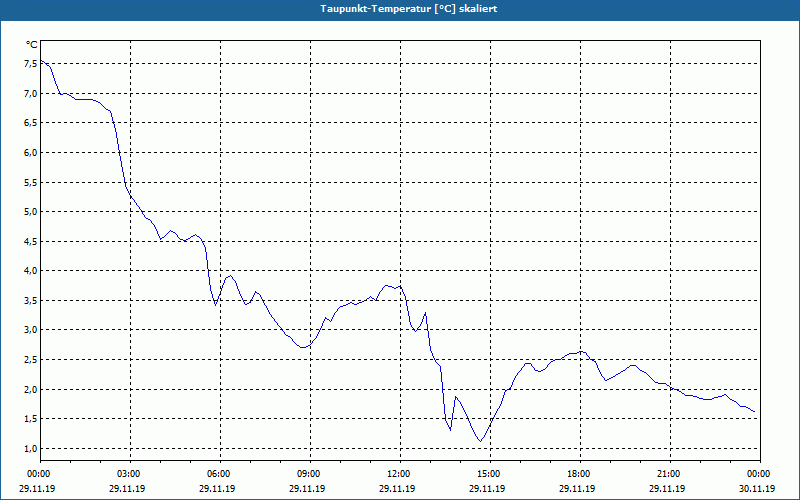
Task: Pick the '2,0' y-axis tick label
Action: pyautogui.click(x=31, y=389)
